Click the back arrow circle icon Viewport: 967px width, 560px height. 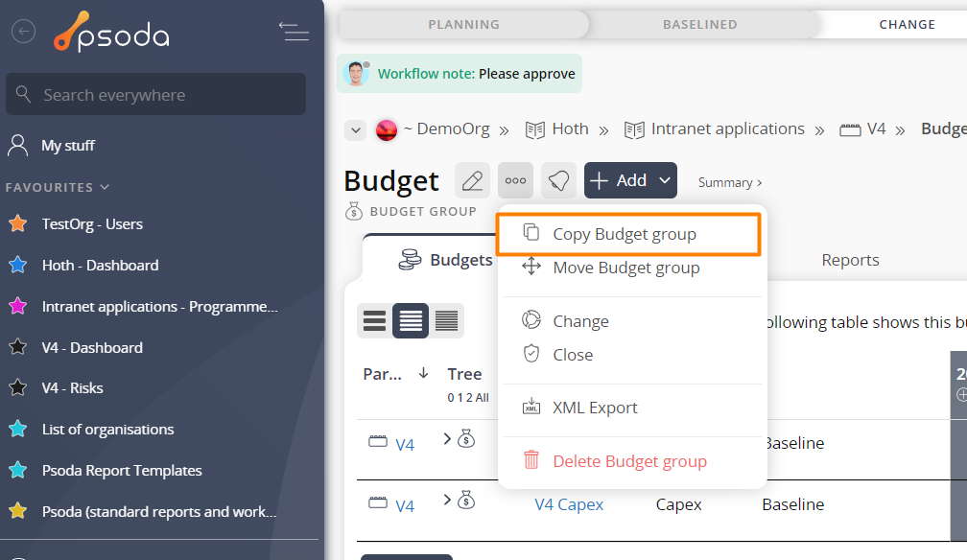pos(23,31)
